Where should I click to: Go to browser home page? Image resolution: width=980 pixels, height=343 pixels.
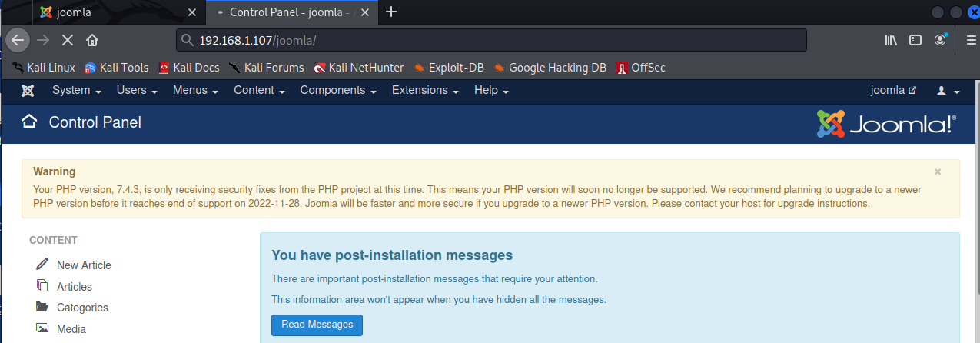coord(92,40)
